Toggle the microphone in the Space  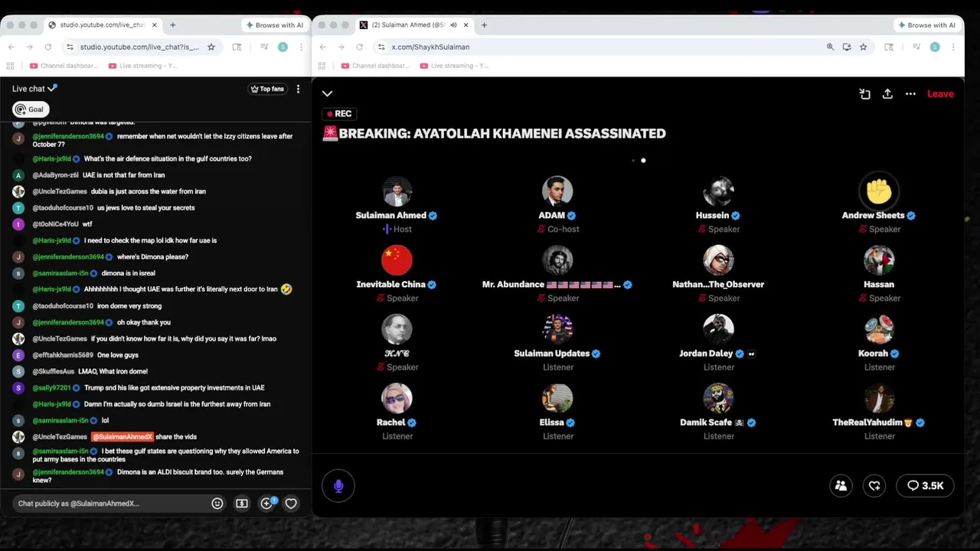[x=338, y=486]
